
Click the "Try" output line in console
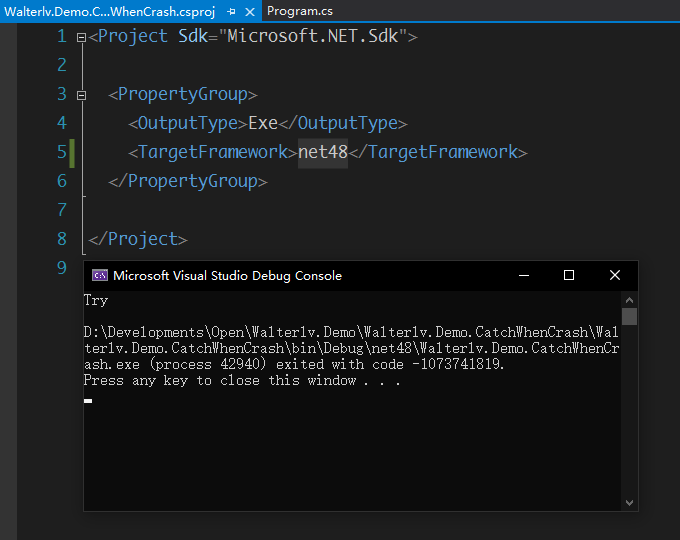pyautogui.click(x=96, y=300)
